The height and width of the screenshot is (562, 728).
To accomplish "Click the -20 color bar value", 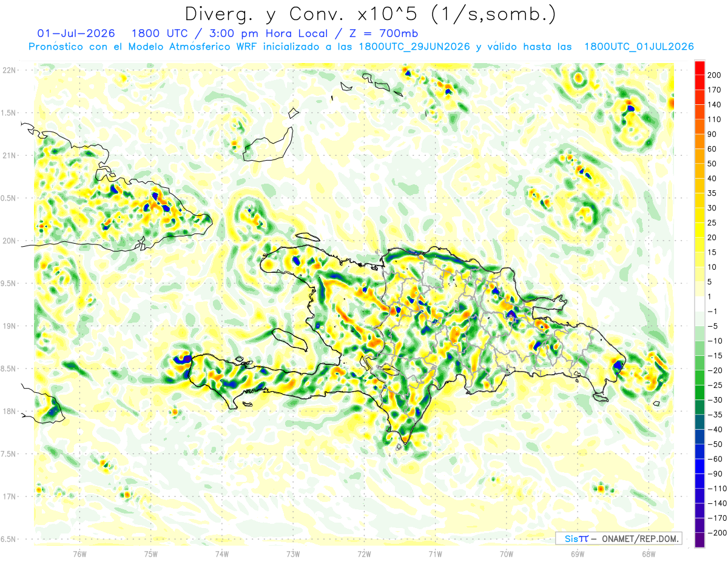I will (x=714, y=370).
